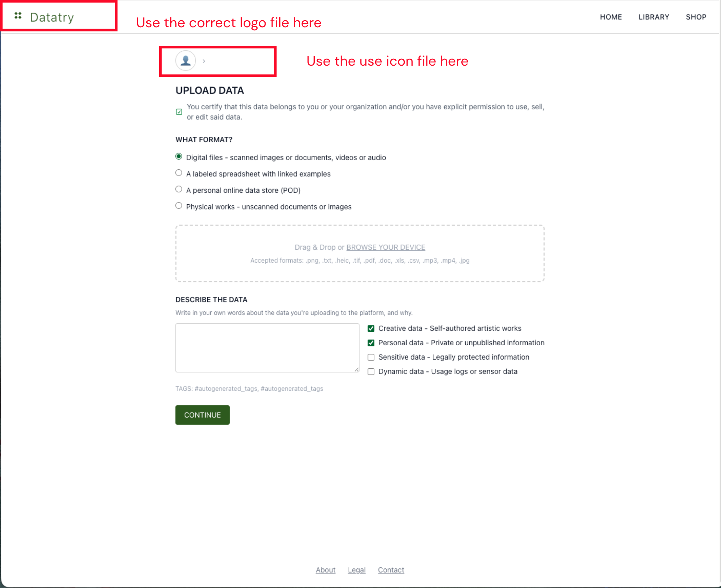The image size is (721, 588).
Task: Open the Contact footer link
Action: [391, 570]
